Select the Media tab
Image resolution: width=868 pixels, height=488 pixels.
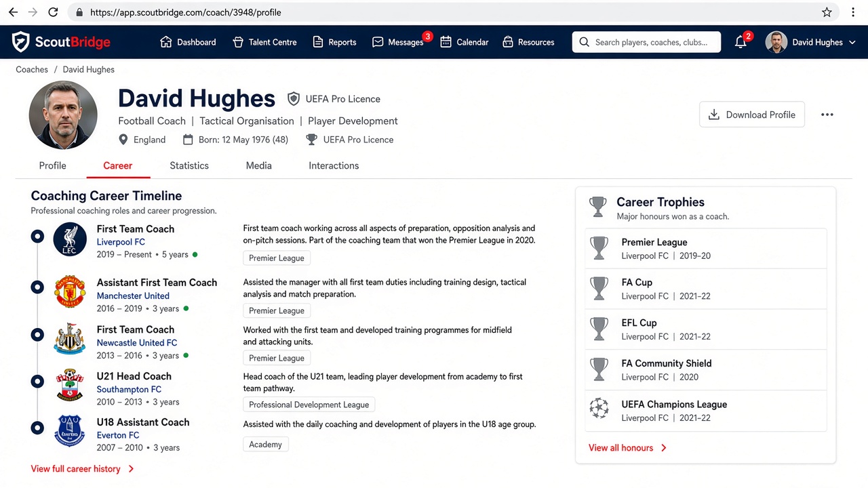pyautogui.click(x=259, y=165)
